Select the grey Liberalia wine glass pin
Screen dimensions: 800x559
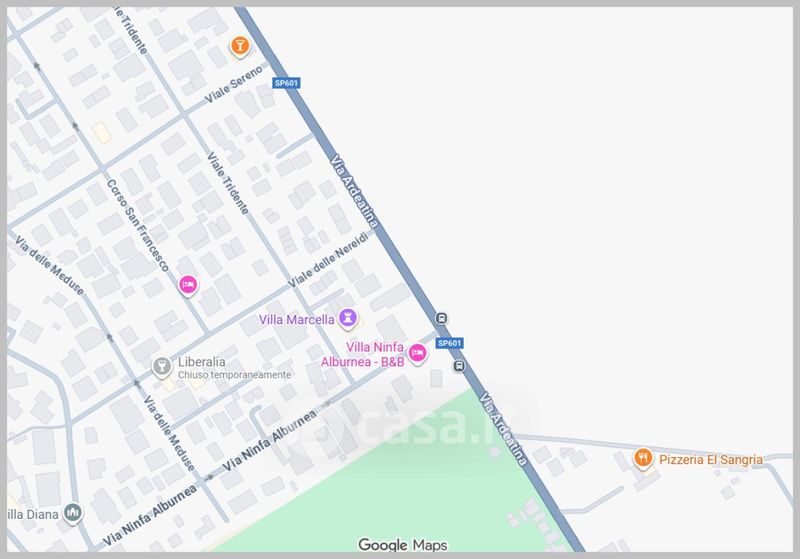pyautogui.click(x=162, y=367)
